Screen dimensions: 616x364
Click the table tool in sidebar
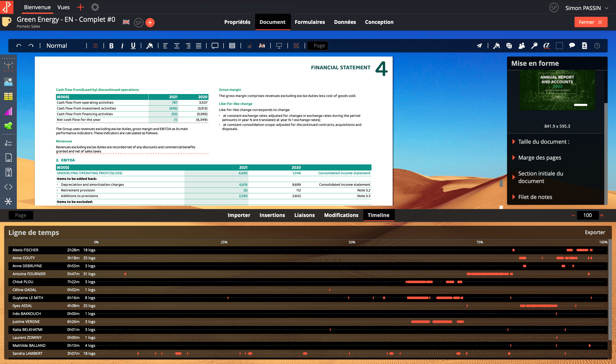8,96
